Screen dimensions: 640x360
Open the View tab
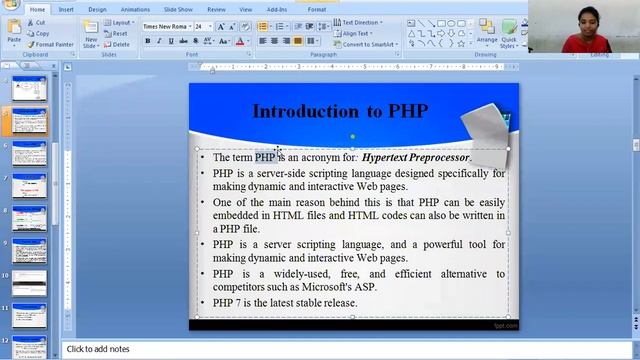click(246, 9)
